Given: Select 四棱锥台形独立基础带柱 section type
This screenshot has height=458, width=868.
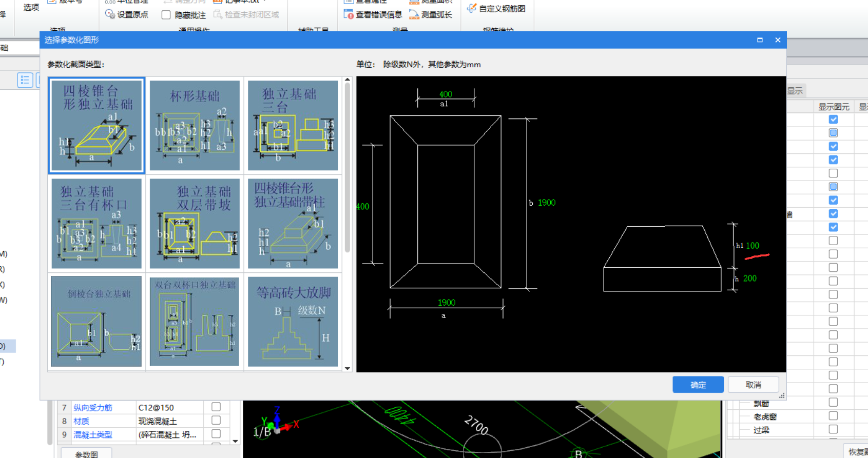Looking at the screenshot, I should pos(293,224).
